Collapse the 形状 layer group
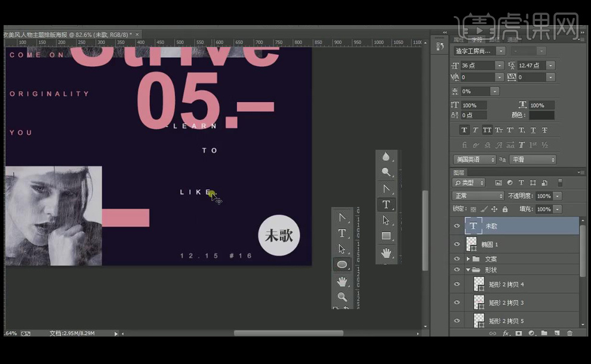 [x=468, y=270]
